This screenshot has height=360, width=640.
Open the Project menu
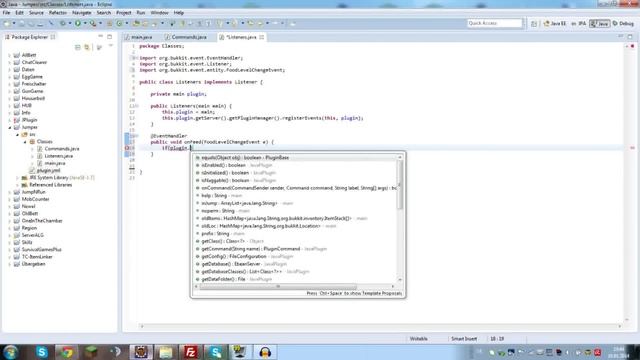pyautogui.click(x=124, y=13)
